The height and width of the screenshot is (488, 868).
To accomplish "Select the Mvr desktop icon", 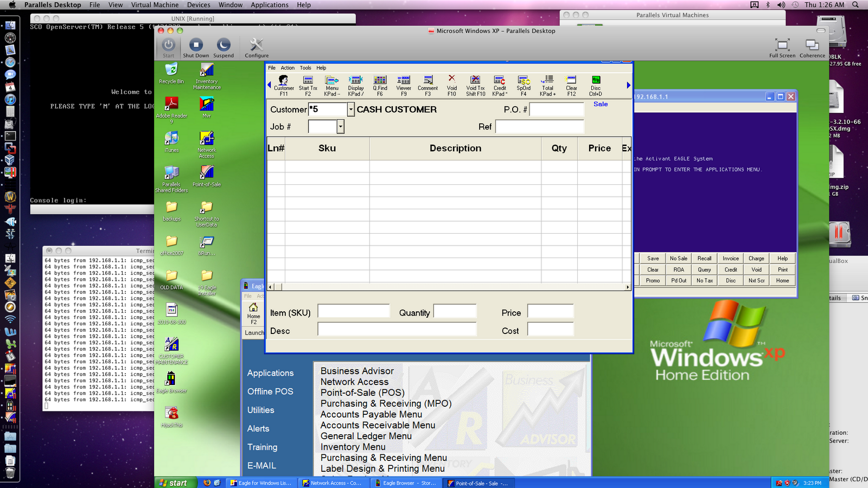I will (x=207, y=107).
